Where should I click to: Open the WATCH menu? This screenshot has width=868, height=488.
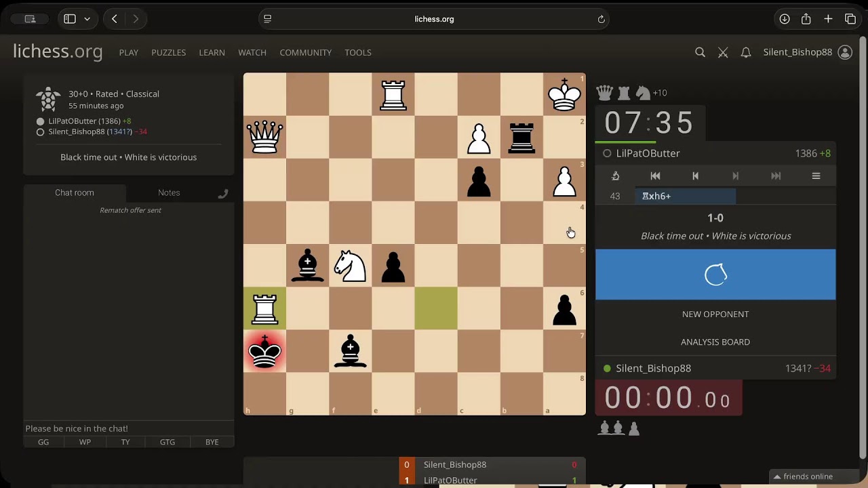pyautogui.click(x=252, y=52)
